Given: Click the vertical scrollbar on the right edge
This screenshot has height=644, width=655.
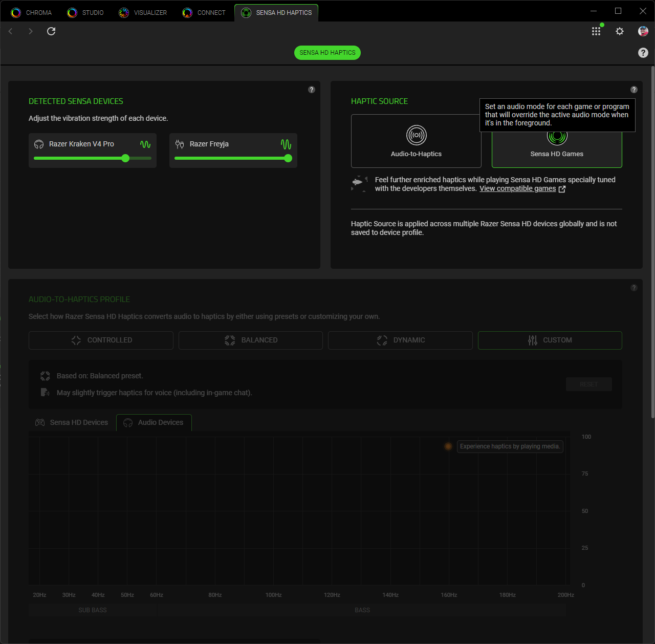Looking at the screenshot, I should coord(652,242).
